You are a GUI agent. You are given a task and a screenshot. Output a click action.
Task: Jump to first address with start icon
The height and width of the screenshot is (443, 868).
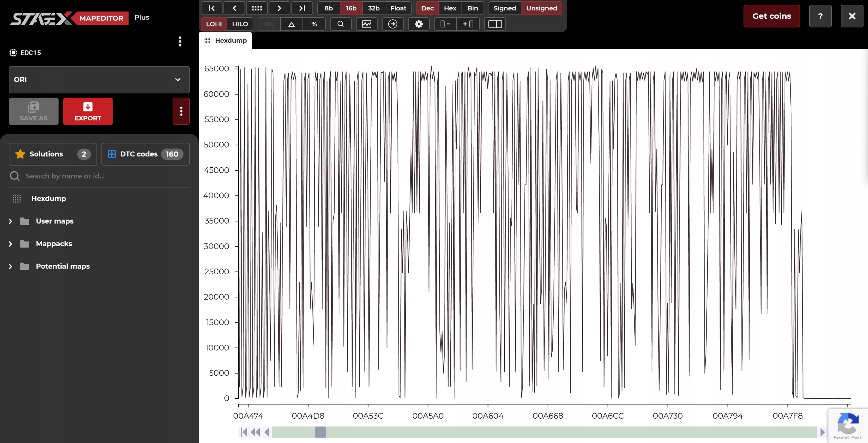(212, 8)
